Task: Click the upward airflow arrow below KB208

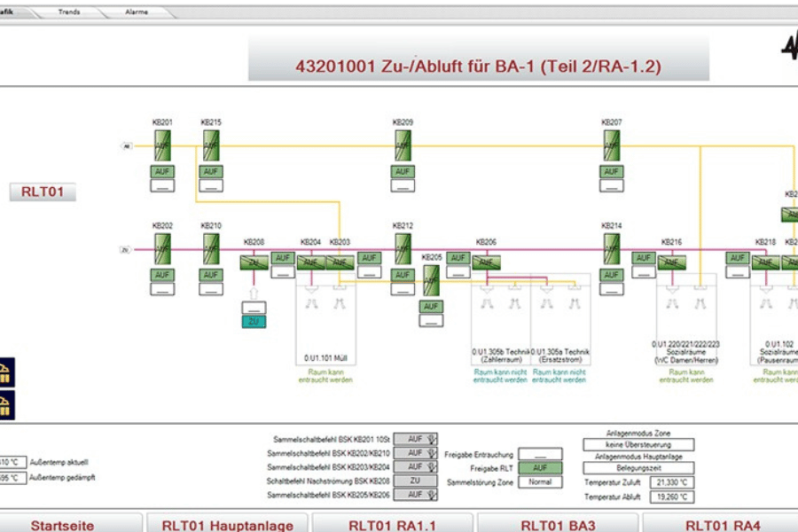Action: (254, 293)
